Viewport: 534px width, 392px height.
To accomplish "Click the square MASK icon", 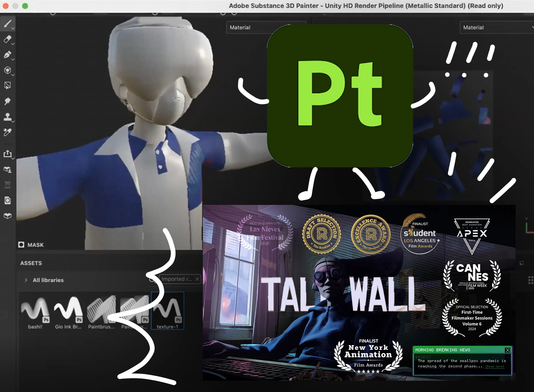I will 21,244.
